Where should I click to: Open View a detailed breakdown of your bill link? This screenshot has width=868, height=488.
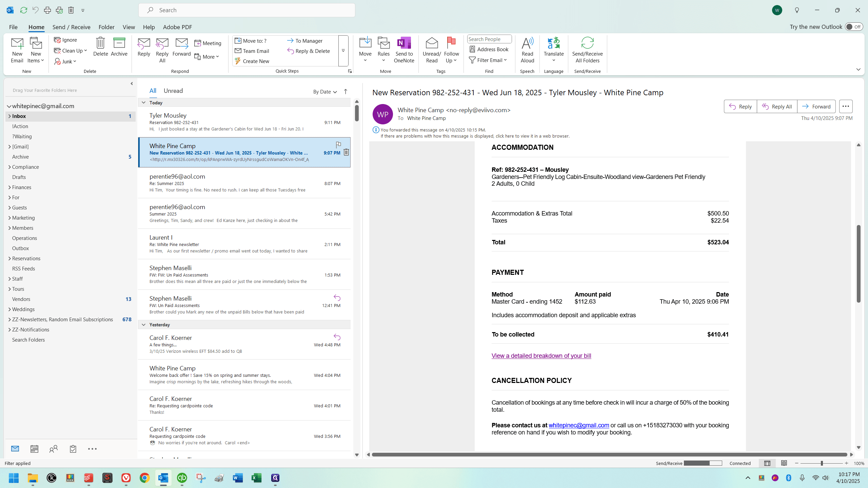(x=541, y=356)
